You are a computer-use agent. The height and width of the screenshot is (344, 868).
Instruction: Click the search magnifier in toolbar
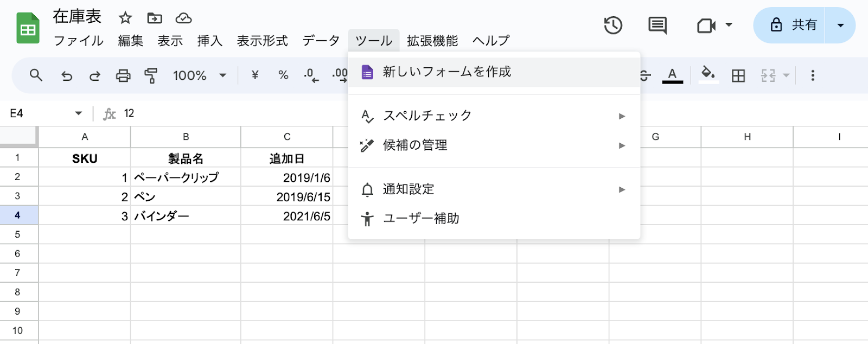tap(36, 75)
